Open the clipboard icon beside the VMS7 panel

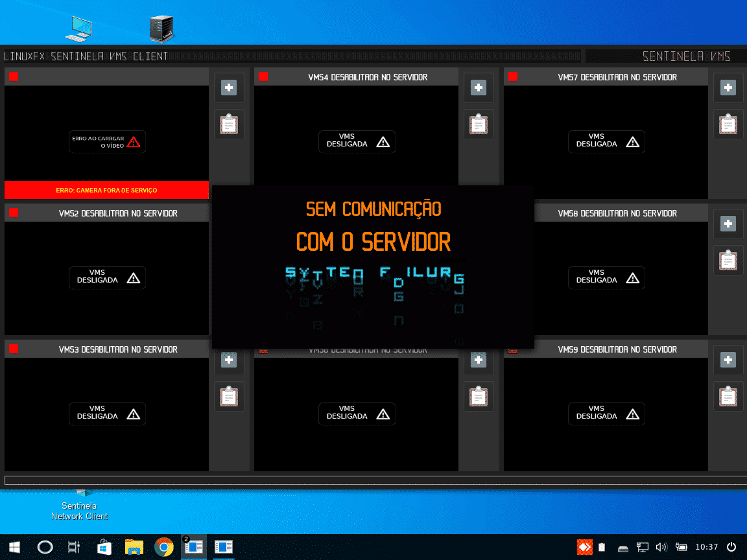tap(728, 123)
